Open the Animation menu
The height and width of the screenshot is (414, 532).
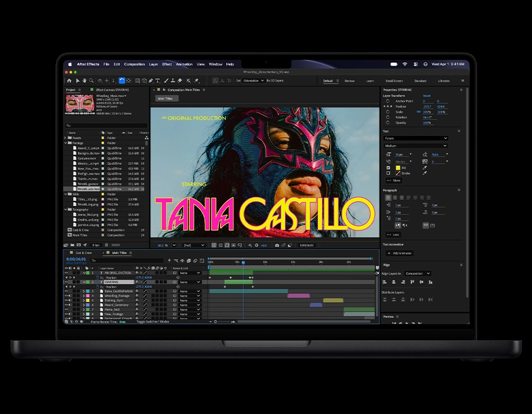(184, 64)
